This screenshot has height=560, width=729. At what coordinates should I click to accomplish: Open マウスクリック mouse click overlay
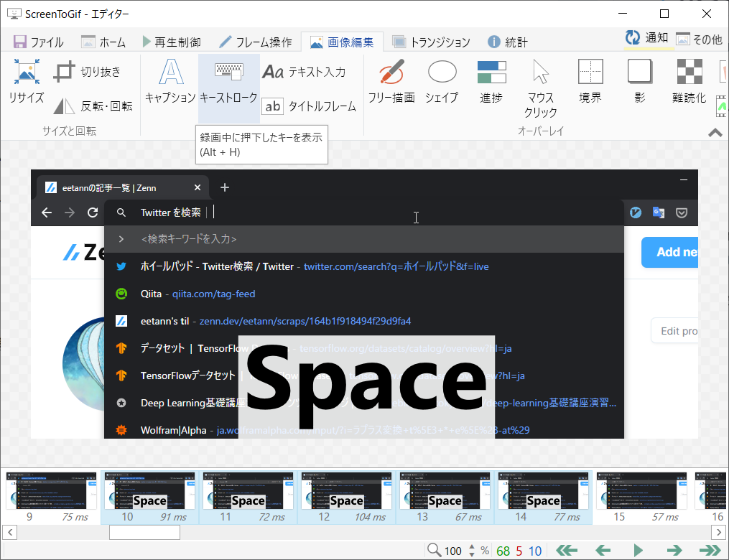coord(540,88)
